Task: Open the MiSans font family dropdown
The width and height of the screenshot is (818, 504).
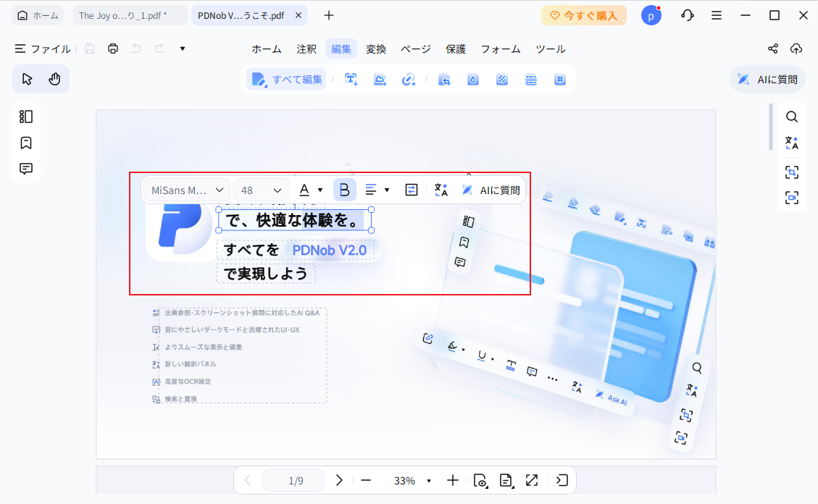Action: [x=185, y=189]
